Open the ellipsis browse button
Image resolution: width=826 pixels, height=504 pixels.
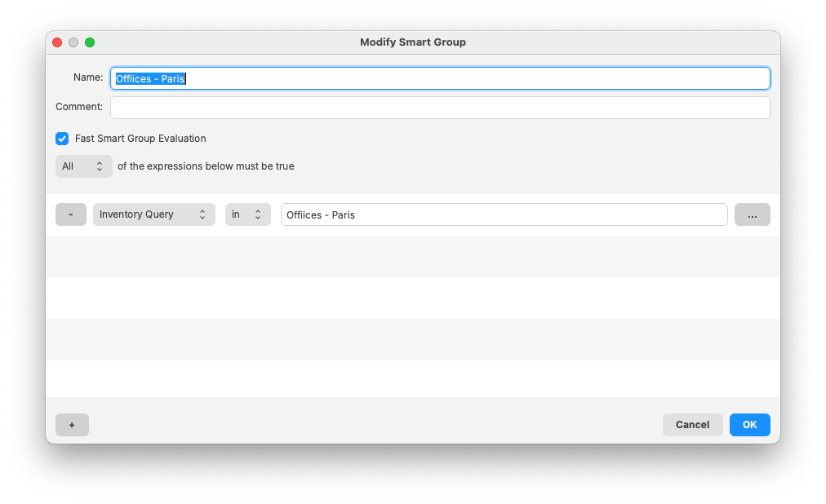(x=752, y=214)
